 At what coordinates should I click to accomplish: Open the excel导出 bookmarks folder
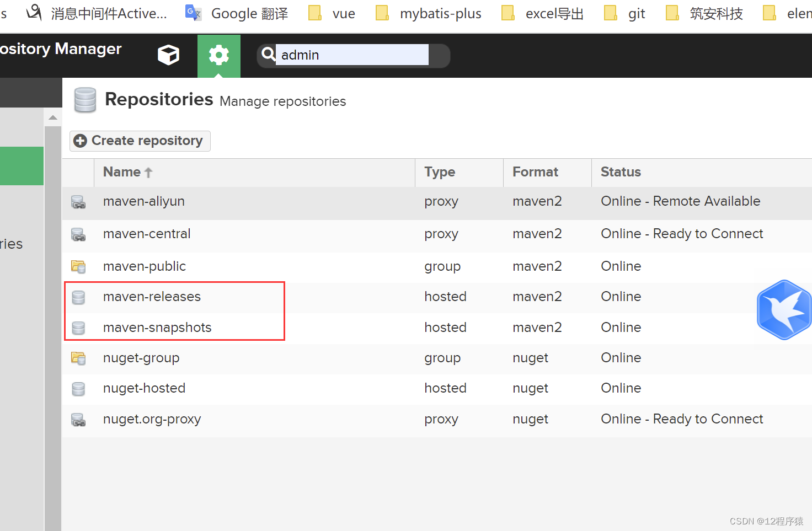[542, 13]
